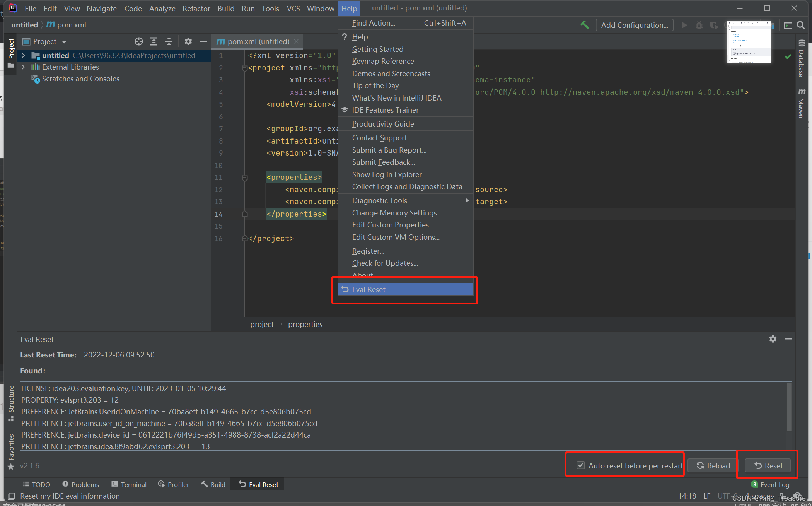The height and width of the screenshot is (506, 812).
Task: Click the Build project hammer icon
Action: click(x=585, y=25)
